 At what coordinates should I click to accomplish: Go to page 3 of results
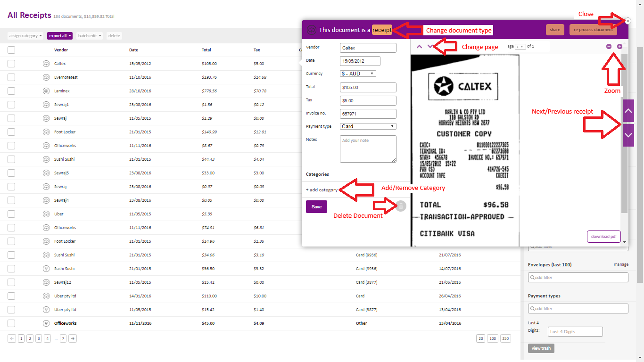click(x=39, y=338)
